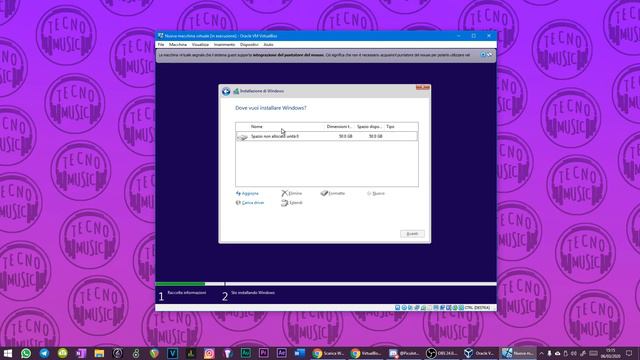The width and height of the screenshot is (640, 360).
Task: Click the Aggiorna link
Action: (x=247, y=193)
